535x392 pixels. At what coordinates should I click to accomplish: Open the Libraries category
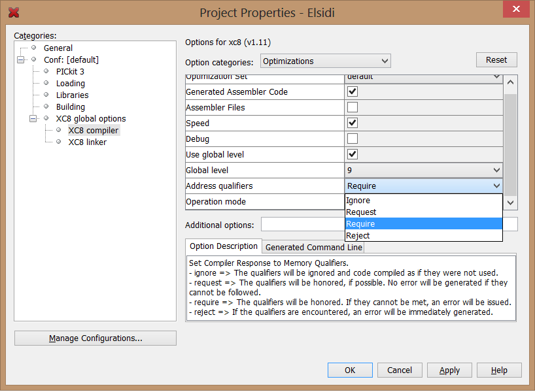tap(72, 95)
